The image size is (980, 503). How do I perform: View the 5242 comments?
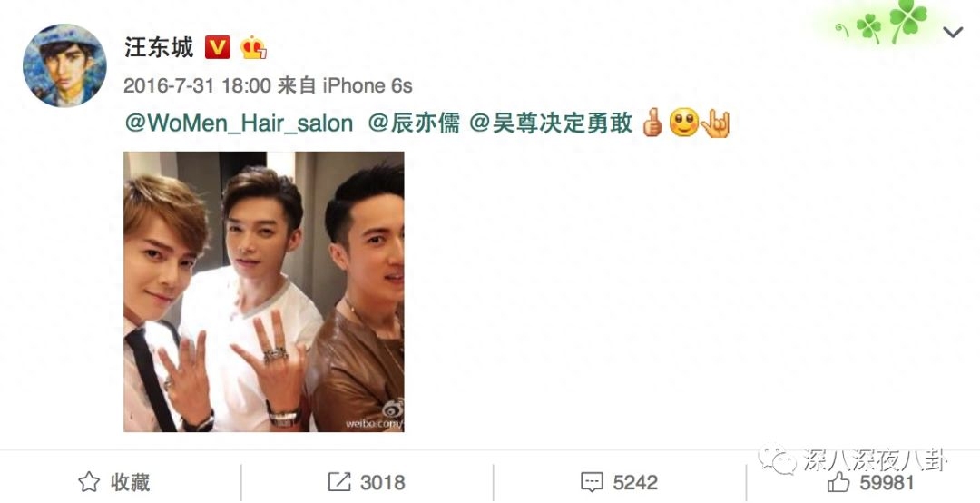tap(618, 482)
